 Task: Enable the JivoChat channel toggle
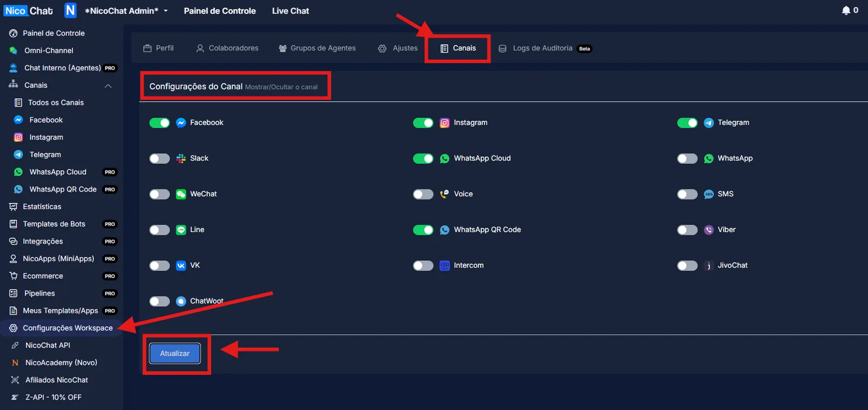point(687,266)
